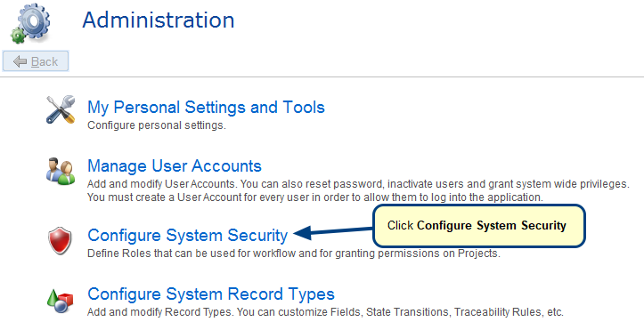644x330 pixels.
Task: Click 'Add and modify User Accounts' description line
Action: click(x=358, y=184)
